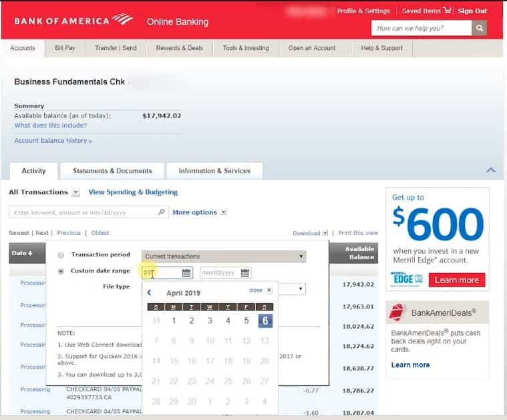Click the BankAmeriDeals tag icon

[397, 312]
